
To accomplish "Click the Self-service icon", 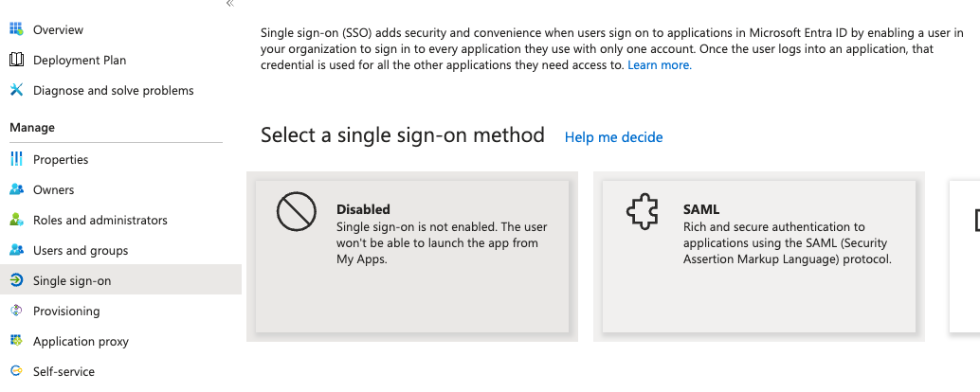I will (17, 371).
